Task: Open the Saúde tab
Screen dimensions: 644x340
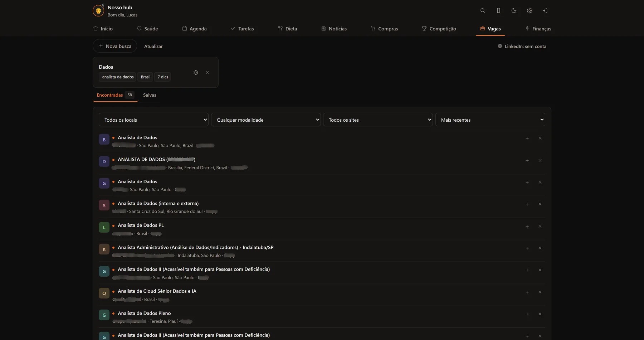Action: [x=147, y=29]
